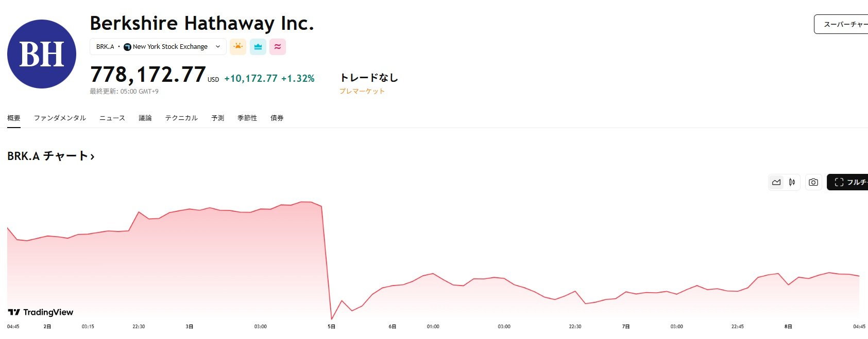Open the 予測 tab
The image size is (868, 339).
(217, 118)
